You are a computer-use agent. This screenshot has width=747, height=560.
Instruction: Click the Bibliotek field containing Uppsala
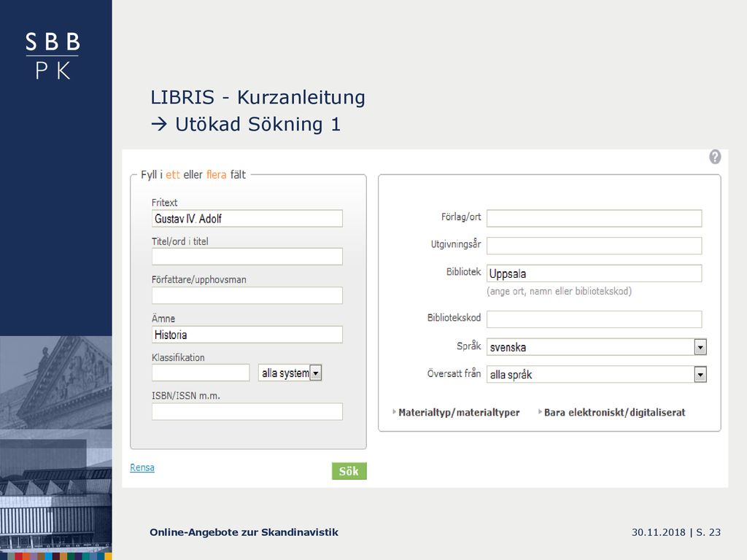594,273
